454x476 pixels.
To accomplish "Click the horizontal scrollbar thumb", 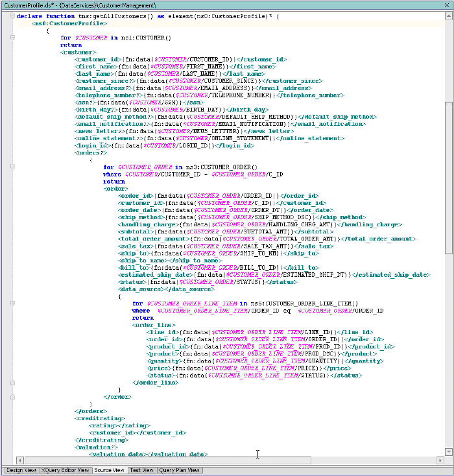I will 167,460.
